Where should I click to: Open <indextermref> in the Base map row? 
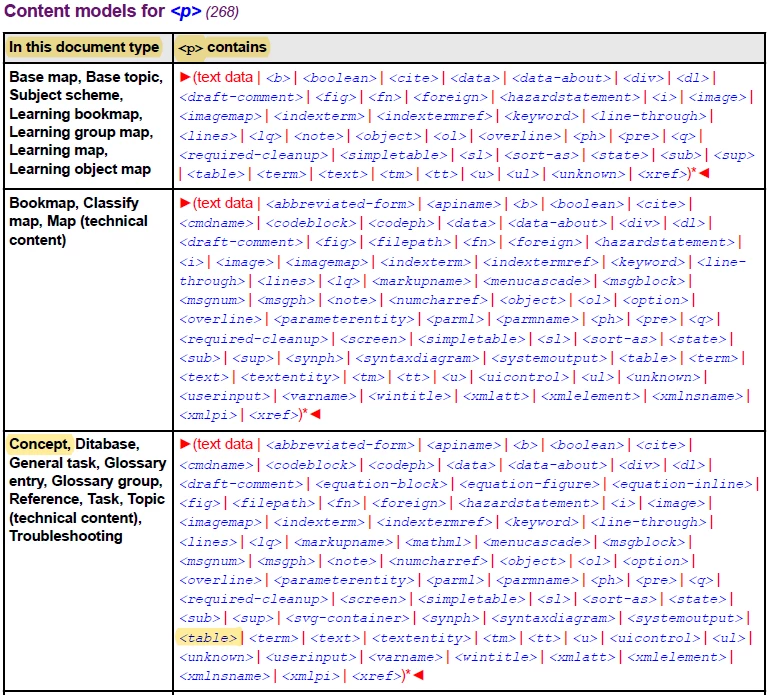[x=435, y=116]
